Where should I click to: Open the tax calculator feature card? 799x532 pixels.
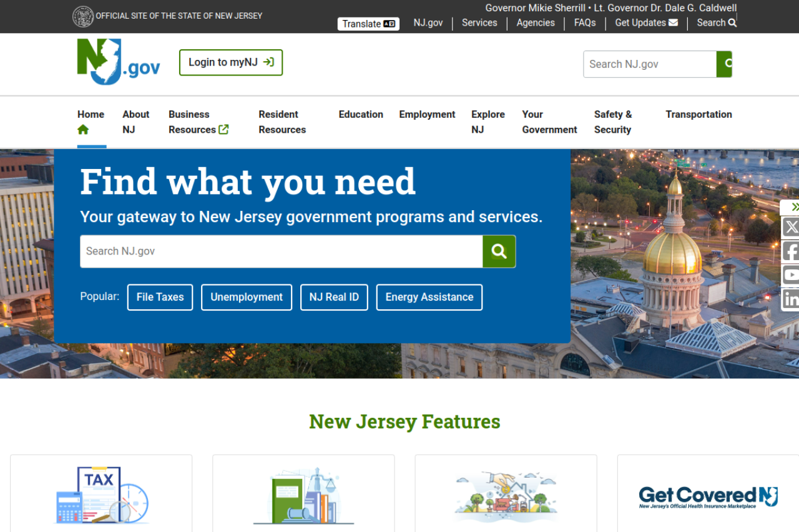[x=101, y=494]
